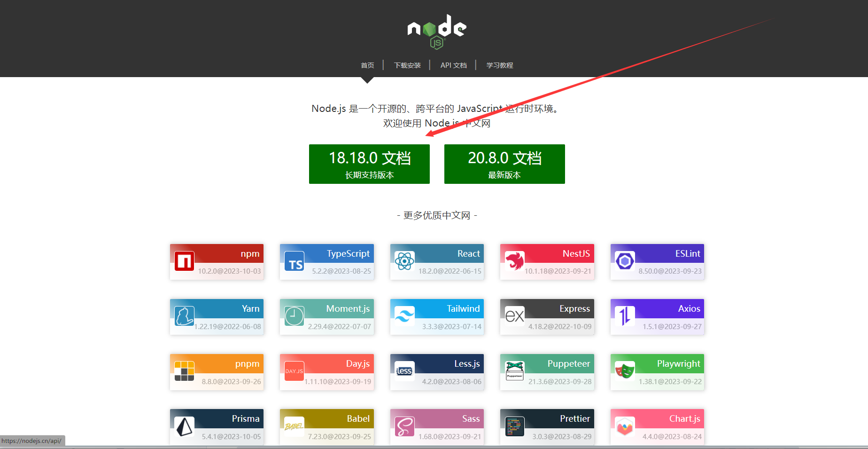Open the Axios card link
This screenshot has height=449, width=868.
click(657, 317)
